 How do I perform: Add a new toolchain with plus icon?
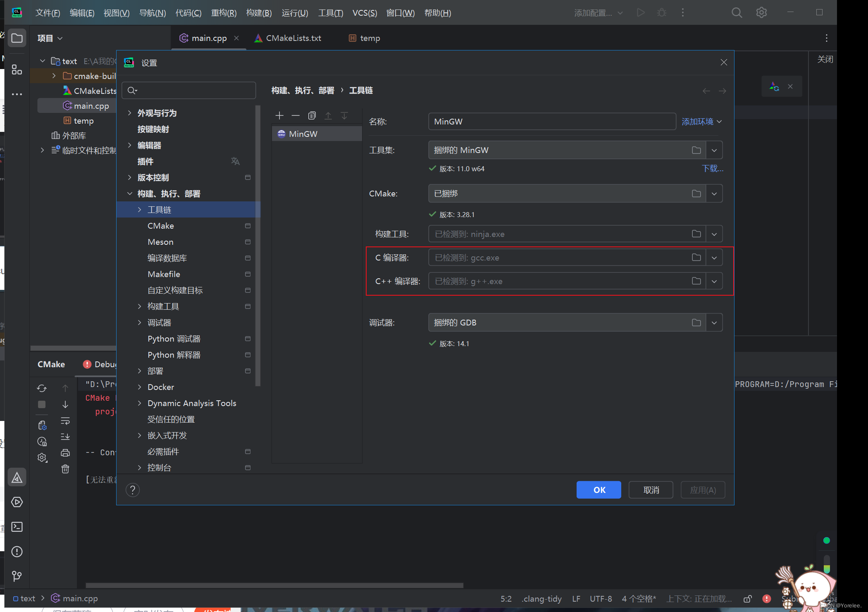click(x=279, y=116)
